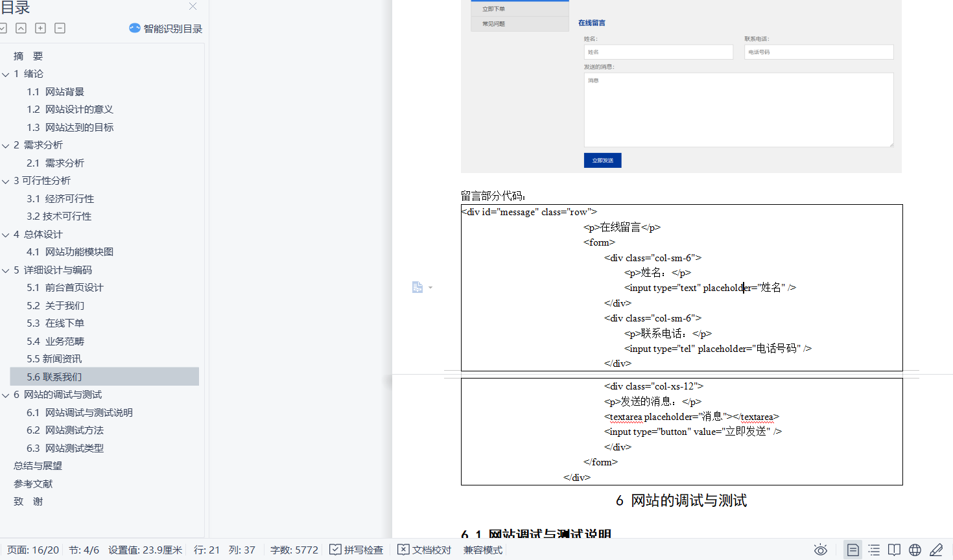The width and height of the screenshot is (953, 560).
Task: Click the 列: 37 column indicator
Action: point(242,550)
